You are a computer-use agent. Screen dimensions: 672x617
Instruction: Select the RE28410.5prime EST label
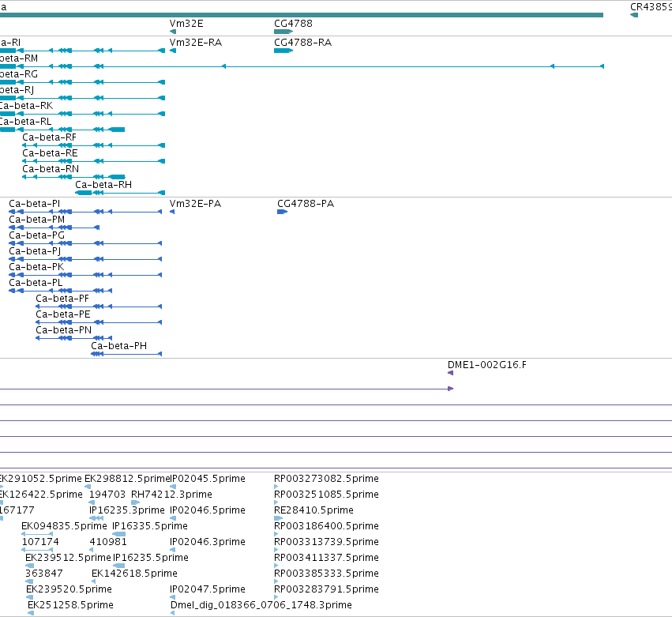pyautogui.click(x=313, y=510)
